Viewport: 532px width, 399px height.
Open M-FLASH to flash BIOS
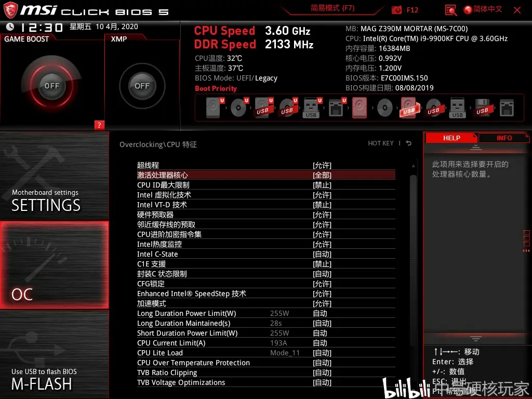click(x=54, y=355)
